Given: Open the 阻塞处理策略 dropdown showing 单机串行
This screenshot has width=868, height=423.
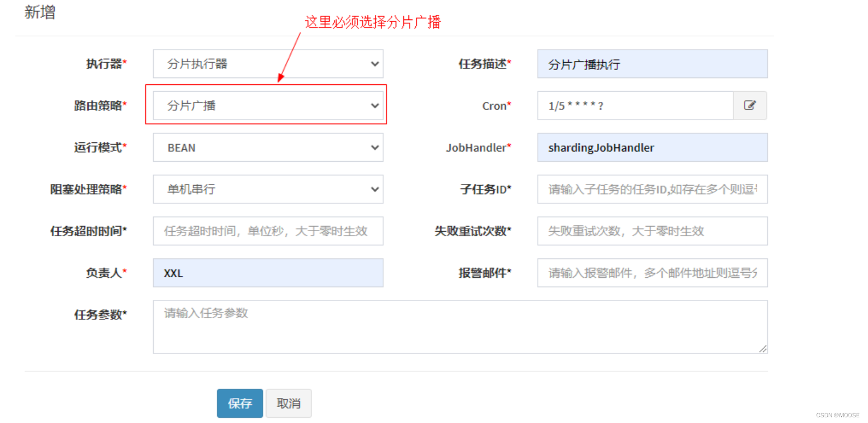Looking at the screenshot, I should [268, 189].
